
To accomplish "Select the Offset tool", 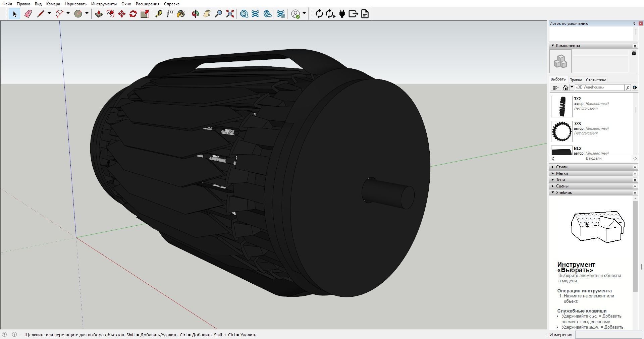I will (x=110, y=14).
